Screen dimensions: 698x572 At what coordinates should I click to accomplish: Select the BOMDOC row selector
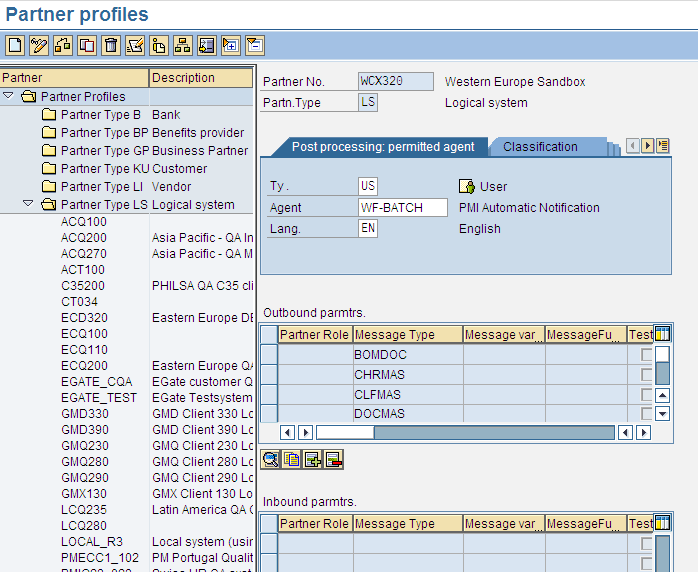269,355
